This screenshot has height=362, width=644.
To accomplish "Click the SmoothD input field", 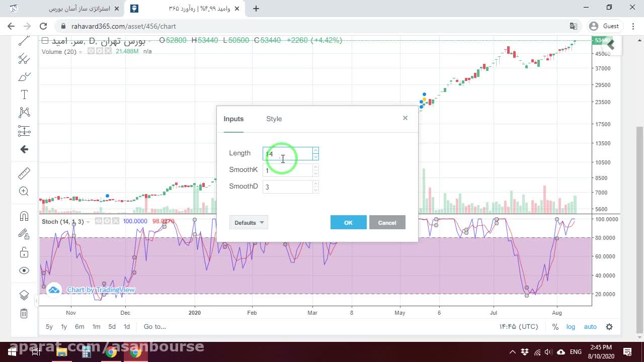I will pos(288,187).
